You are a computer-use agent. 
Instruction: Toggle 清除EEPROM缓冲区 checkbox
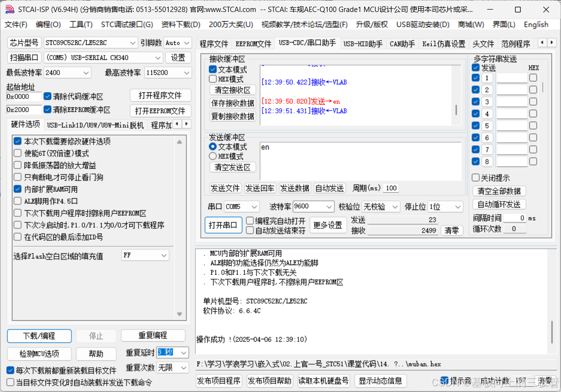click(x=47, y=109)
